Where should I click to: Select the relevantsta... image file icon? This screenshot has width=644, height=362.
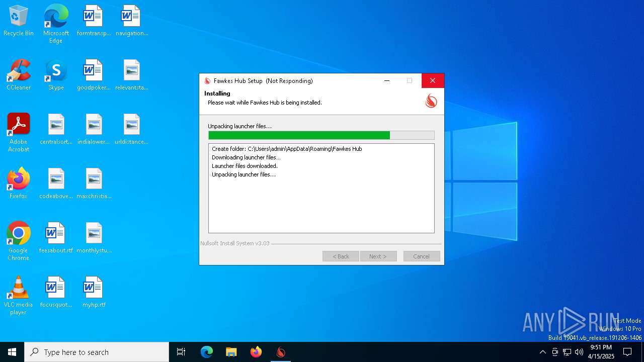click(132, 75)
